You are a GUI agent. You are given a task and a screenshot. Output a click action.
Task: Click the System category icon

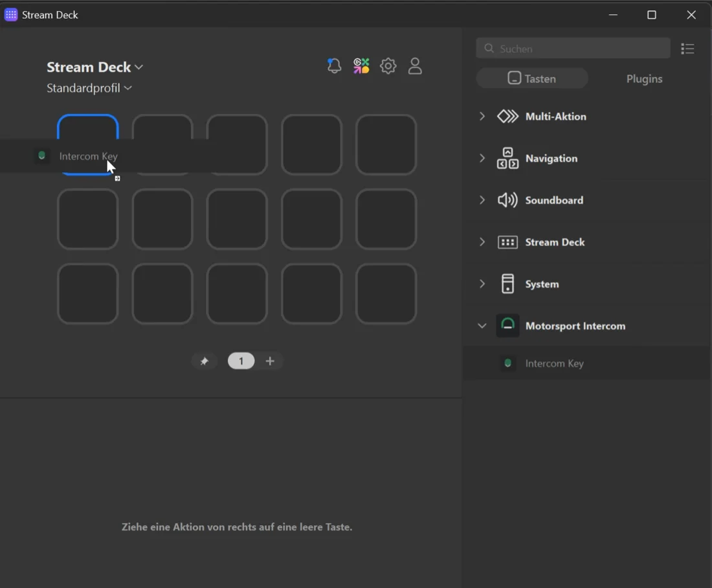[507, 284]
